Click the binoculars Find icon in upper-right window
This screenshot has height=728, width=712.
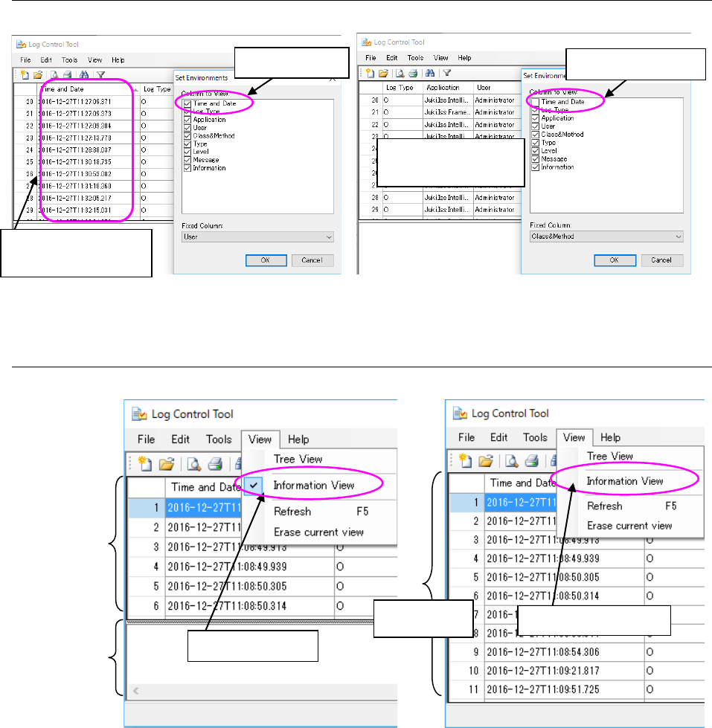point(429,73)
